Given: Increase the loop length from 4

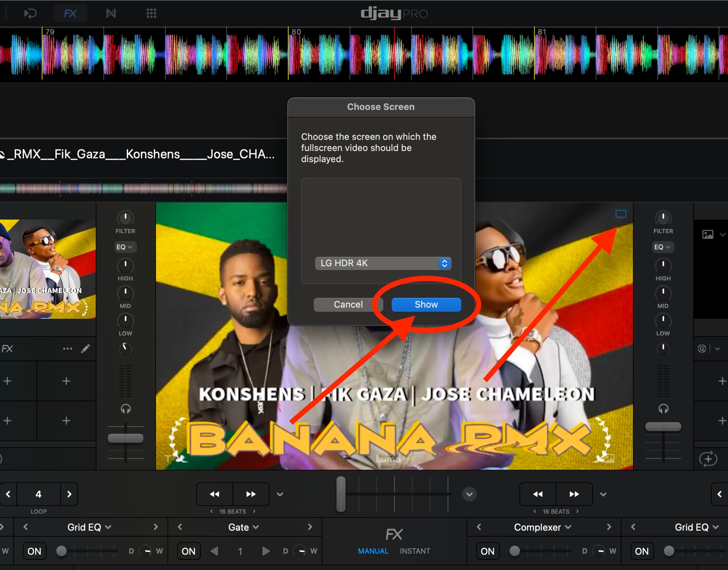Looking at the screenshot, I should click(69, 494).
